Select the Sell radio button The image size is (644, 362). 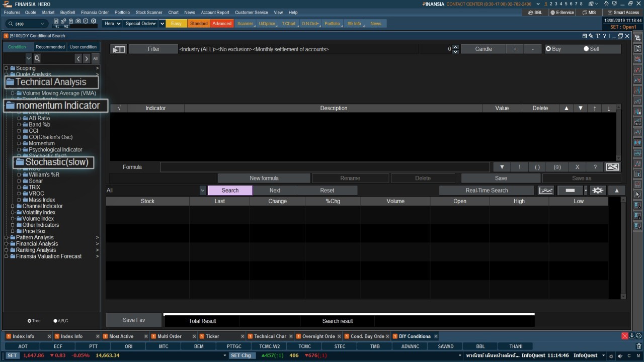pyautogui.click(x=586, y=49)
